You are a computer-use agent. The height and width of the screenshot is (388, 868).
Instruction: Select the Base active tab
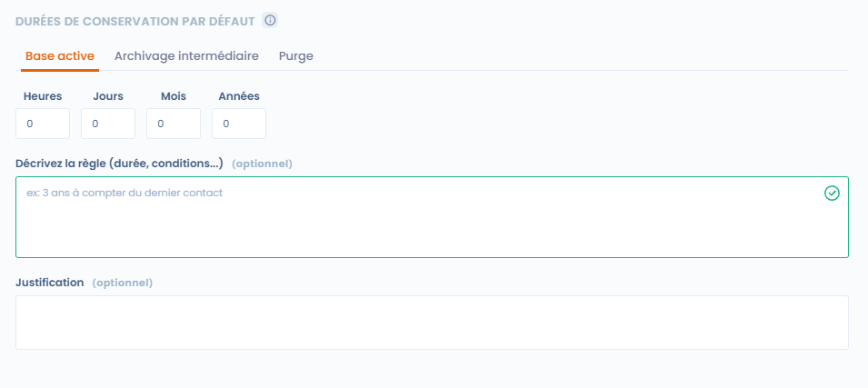60,55
